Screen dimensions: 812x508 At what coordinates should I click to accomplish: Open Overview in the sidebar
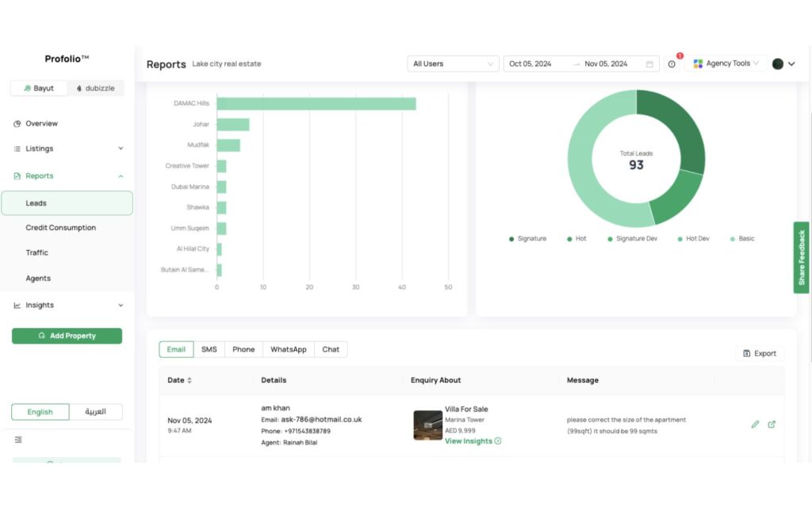(x=41, y=123)
